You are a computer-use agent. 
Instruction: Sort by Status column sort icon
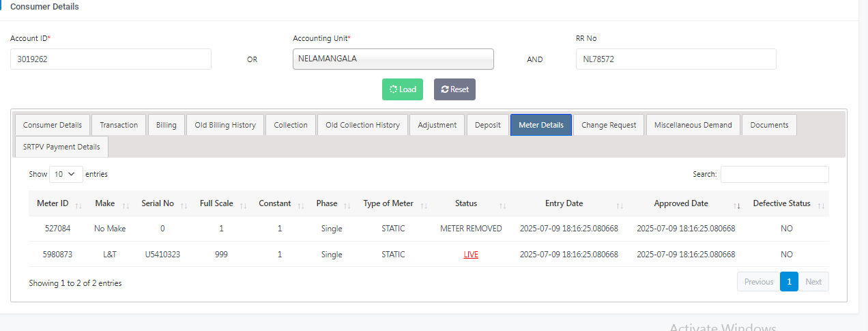click(503, 205)
